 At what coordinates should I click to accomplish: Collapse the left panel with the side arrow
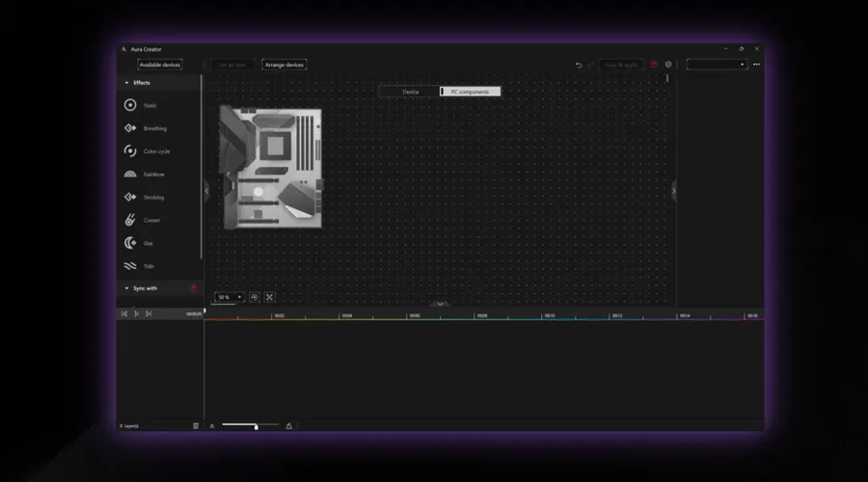click(207, 191)
